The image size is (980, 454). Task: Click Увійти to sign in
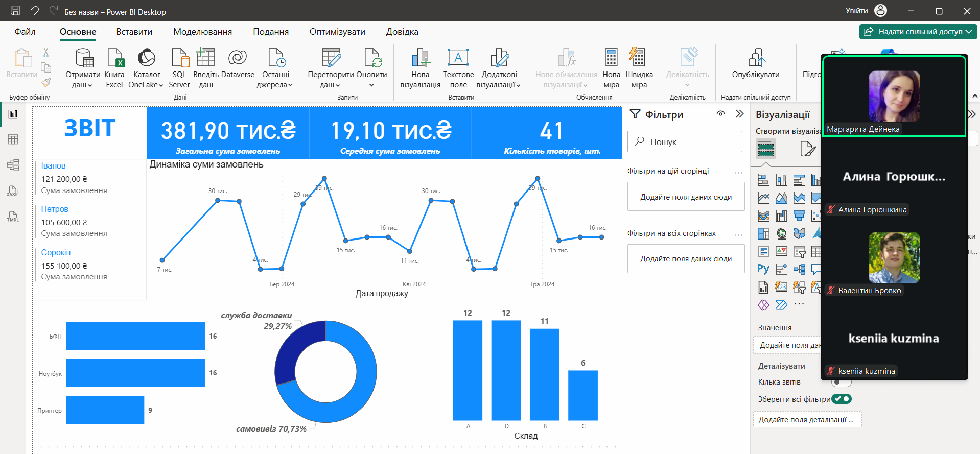[x=856, y=11]
